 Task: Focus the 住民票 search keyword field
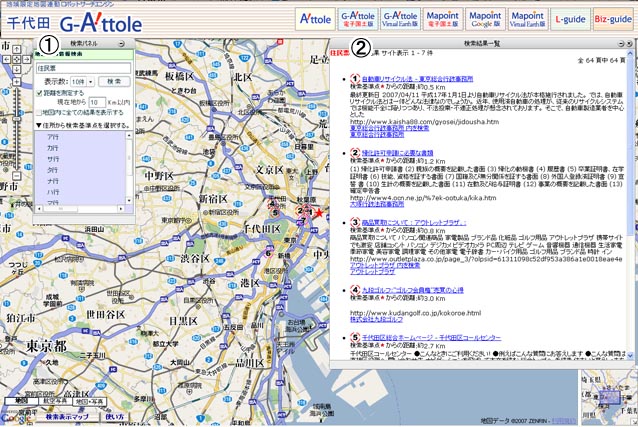[84, 68]
